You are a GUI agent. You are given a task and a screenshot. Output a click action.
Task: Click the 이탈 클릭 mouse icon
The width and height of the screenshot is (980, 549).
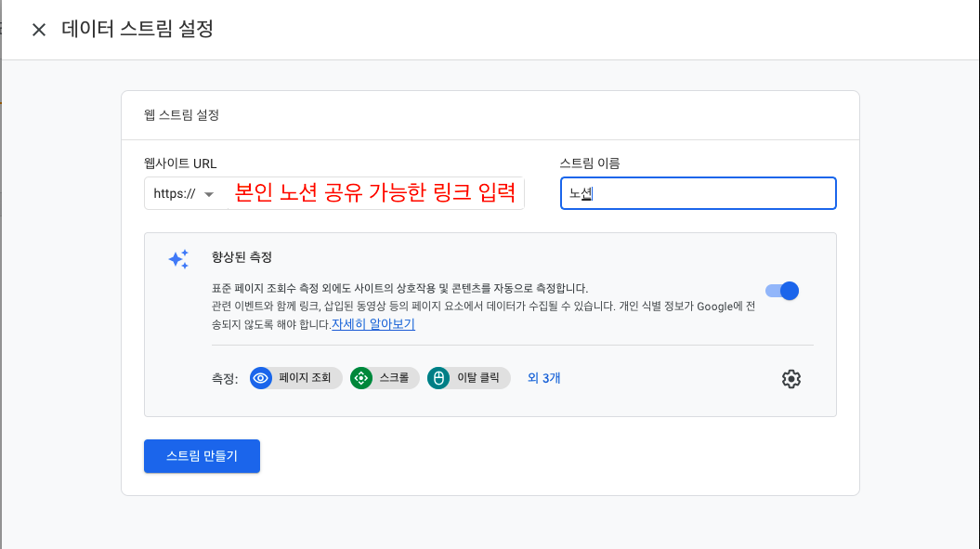click(x=438, y=378)
